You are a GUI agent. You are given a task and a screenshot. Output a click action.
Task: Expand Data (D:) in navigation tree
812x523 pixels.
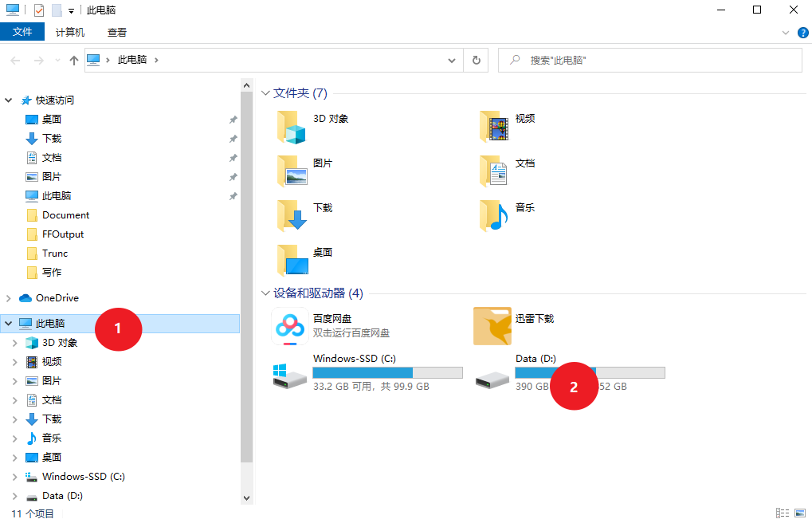(x=15, y=496)
